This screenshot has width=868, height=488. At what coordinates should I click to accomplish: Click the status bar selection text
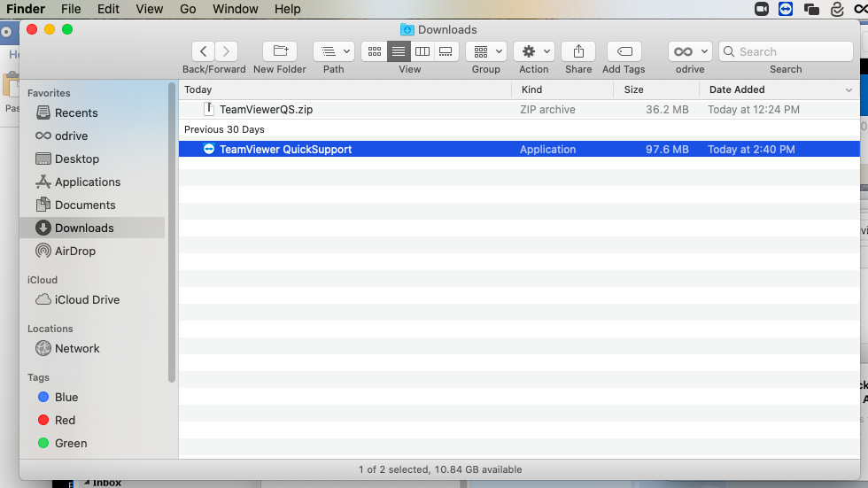point(440,469)
